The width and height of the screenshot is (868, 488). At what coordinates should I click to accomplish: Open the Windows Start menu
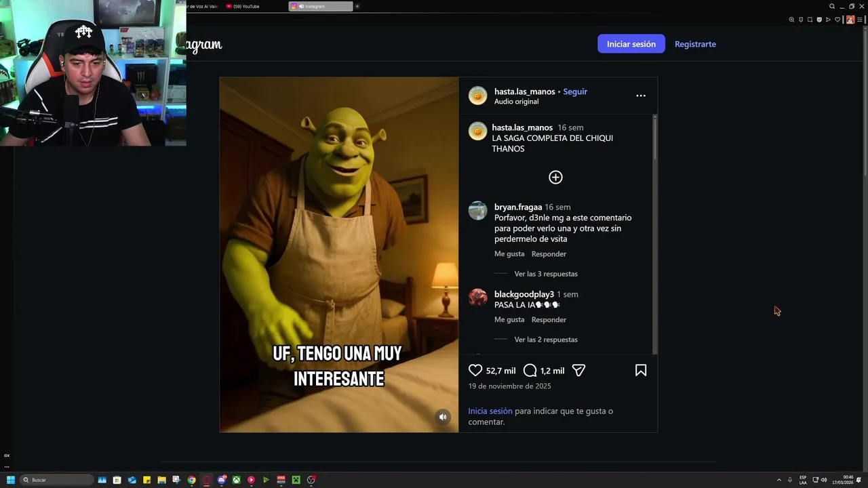(11, 480)
